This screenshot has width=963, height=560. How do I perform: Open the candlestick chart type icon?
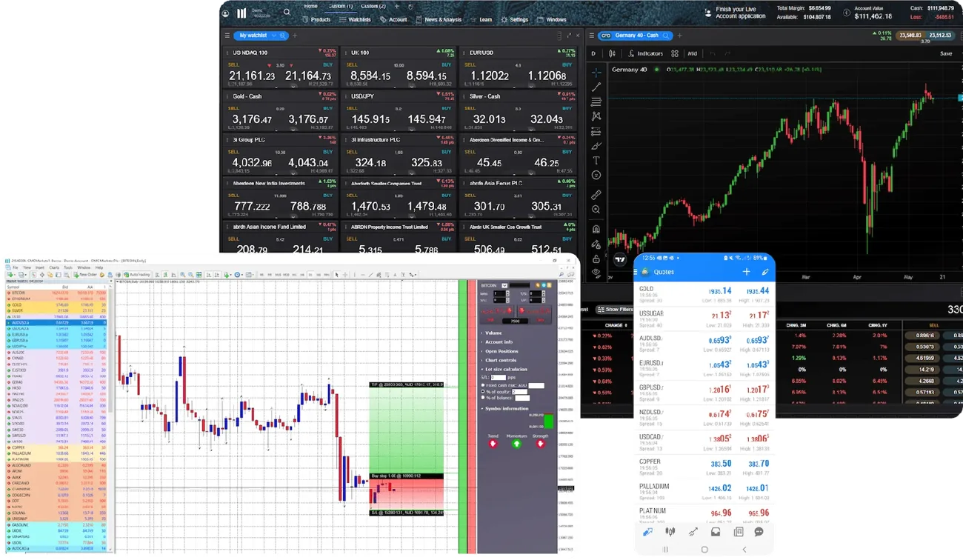613,53
